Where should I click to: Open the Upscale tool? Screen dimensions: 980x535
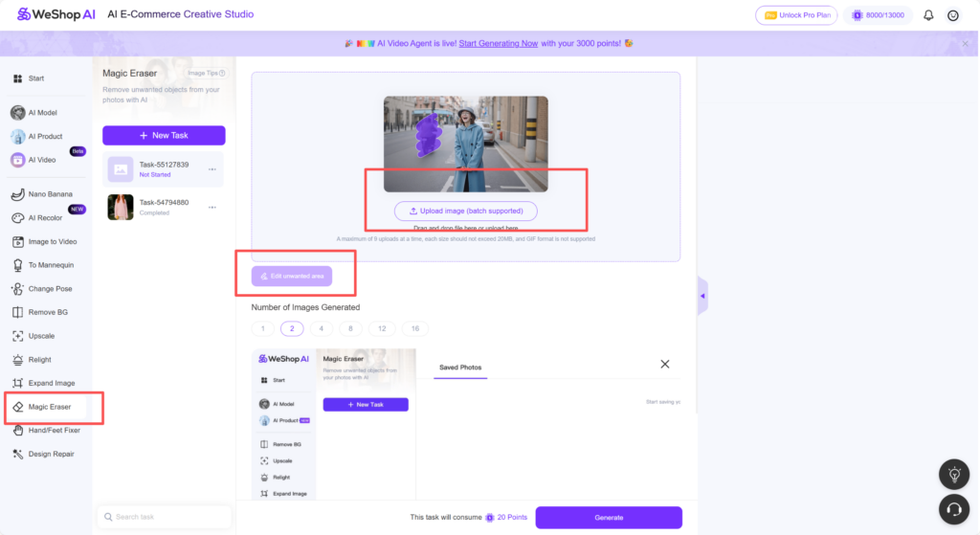(x=33, y=336)
